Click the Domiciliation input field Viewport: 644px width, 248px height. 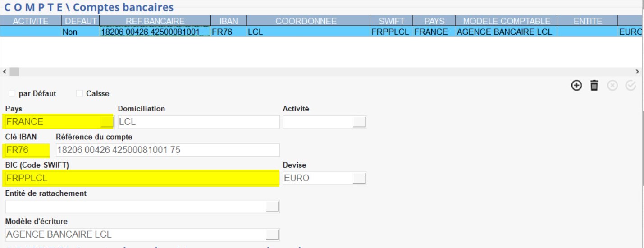pyautogui.click(x=198, y=122)
